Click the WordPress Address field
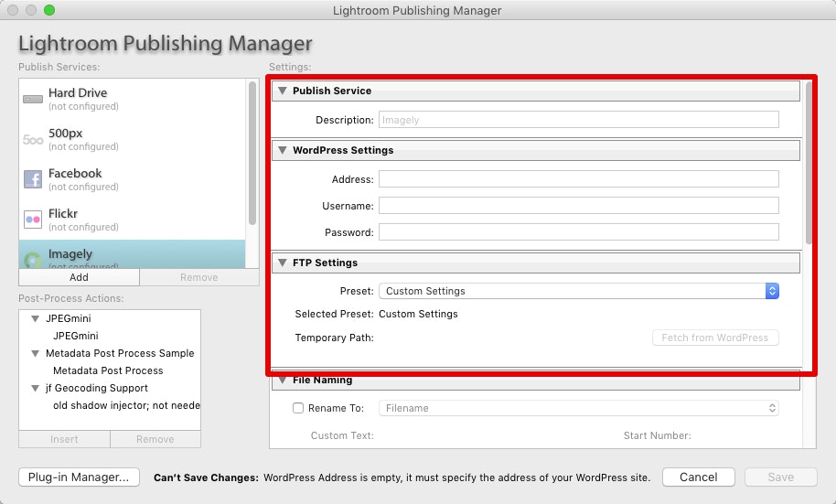 pos(578,178)
